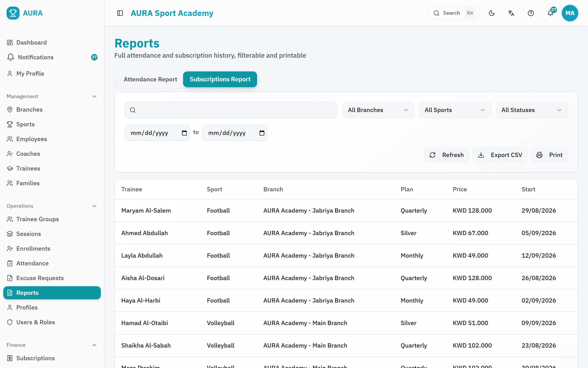Open Trainee Groups
Viewport: 588px width, 368px height.
[x=52, y=219]
